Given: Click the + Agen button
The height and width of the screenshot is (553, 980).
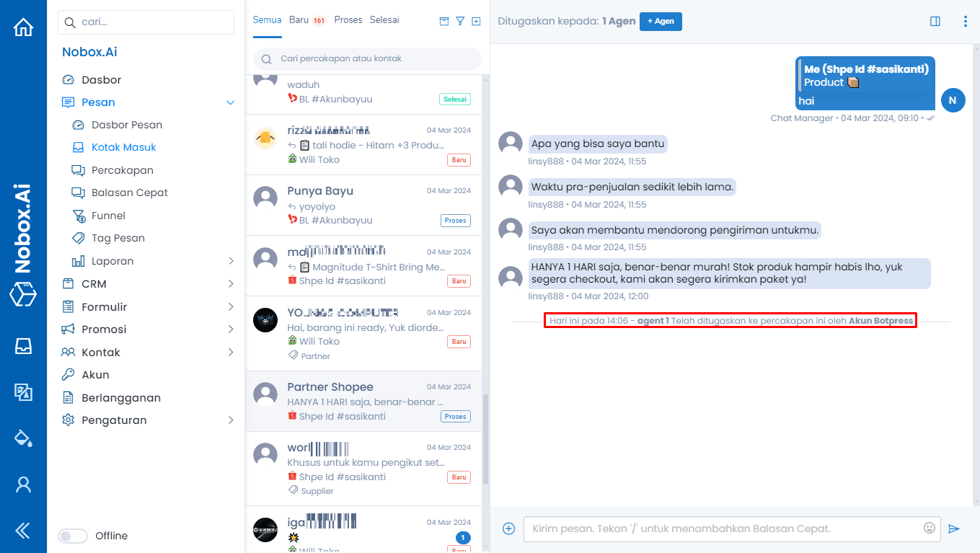Looking at the screenshot, I should point(661,21).
